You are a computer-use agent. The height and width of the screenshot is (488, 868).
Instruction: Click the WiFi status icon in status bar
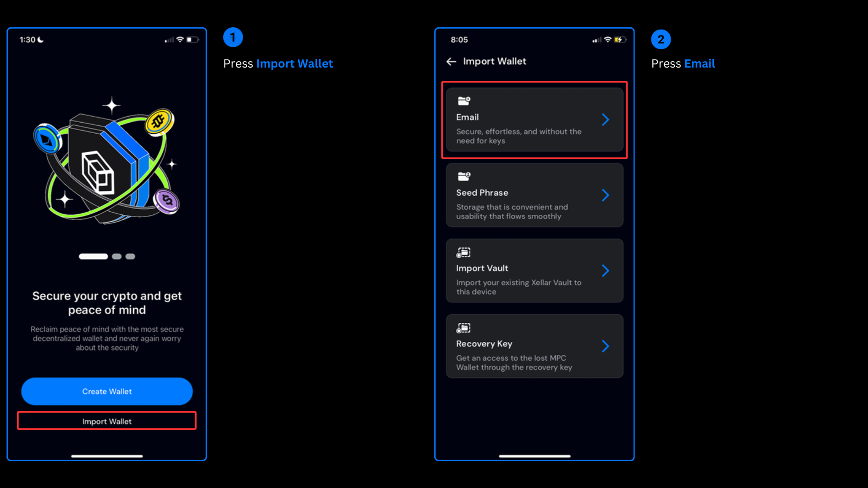pyautogui.click(x=179, y=40)
